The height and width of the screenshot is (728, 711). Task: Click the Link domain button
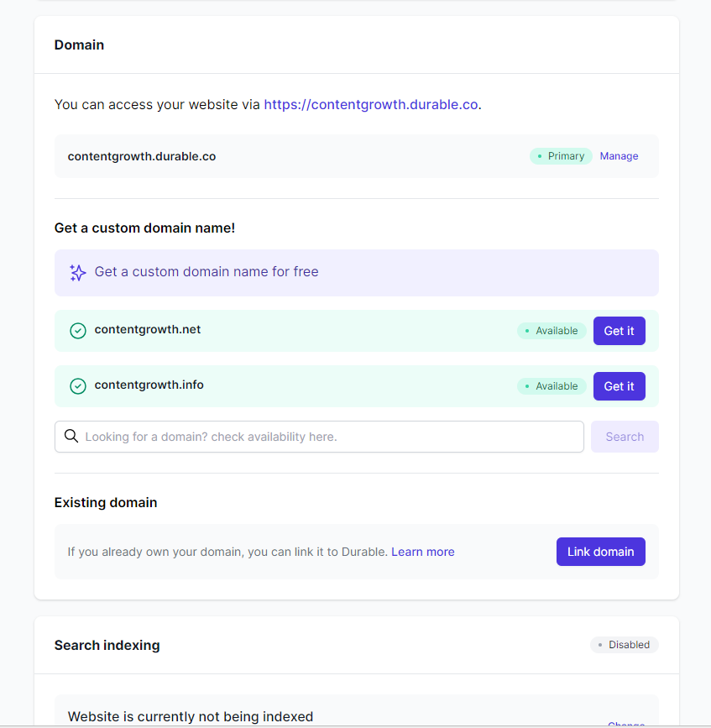click(x=600, y=552)
